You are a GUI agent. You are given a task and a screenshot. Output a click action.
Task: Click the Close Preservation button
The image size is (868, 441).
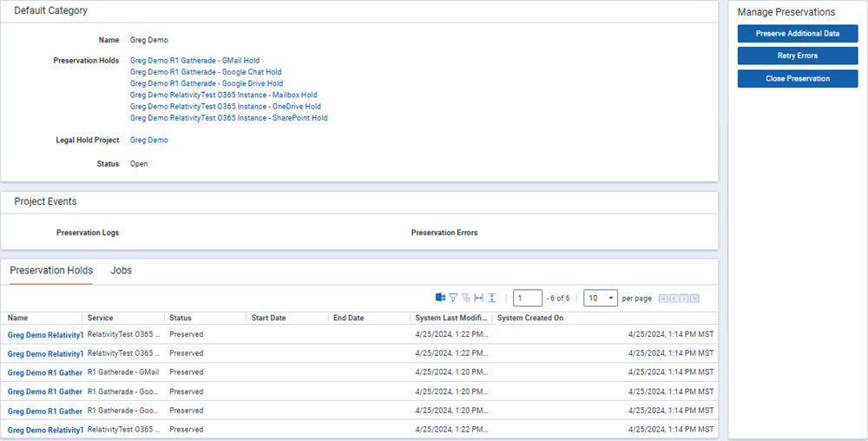[x=798, y=79]
